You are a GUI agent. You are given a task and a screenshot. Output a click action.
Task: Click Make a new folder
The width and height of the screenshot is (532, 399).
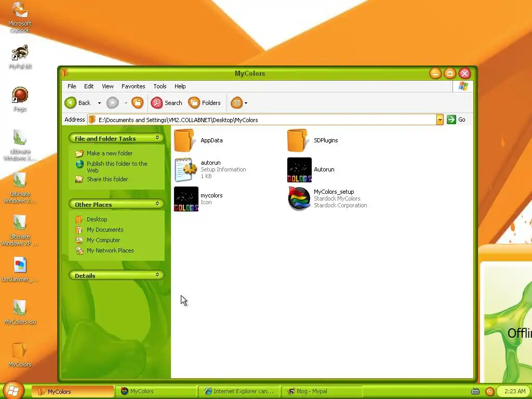(x=110, y=153)
